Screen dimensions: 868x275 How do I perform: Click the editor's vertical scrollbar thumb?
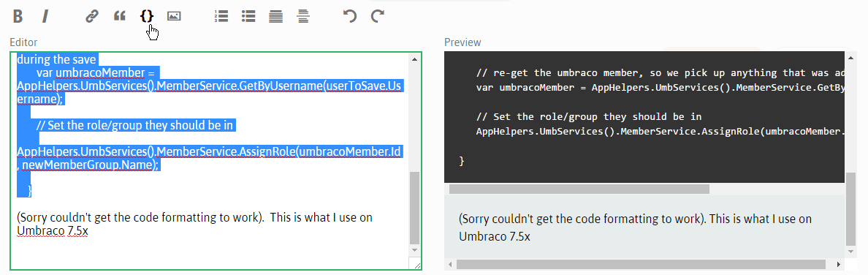coord(414,208)
